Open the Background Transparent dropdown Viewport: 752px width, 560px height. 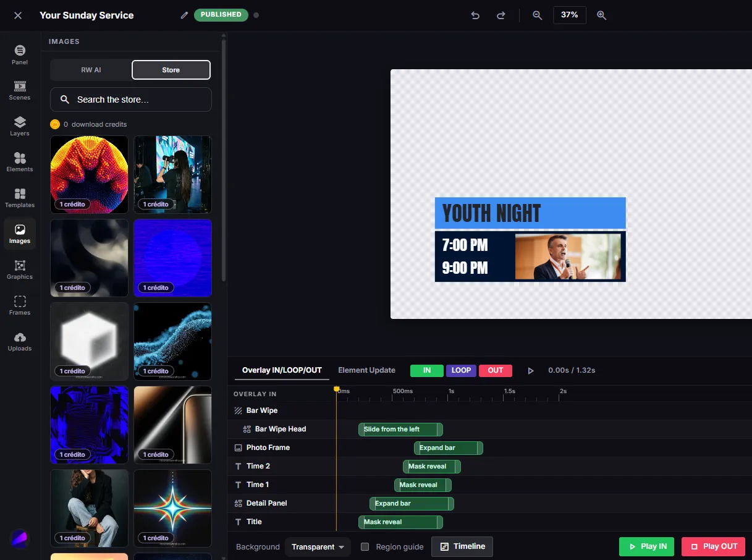pyautogui.click(x=318, y=547)
